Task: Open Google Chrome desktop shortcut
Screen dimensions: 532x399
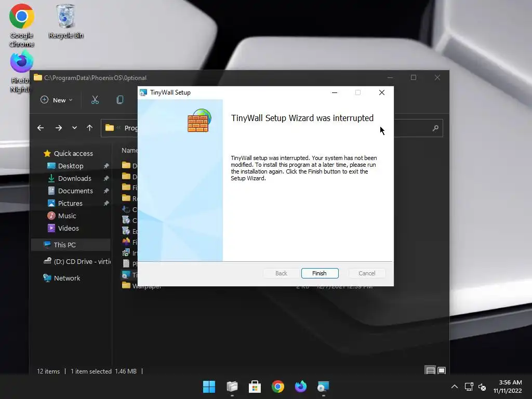Action: tap(21, 25)
